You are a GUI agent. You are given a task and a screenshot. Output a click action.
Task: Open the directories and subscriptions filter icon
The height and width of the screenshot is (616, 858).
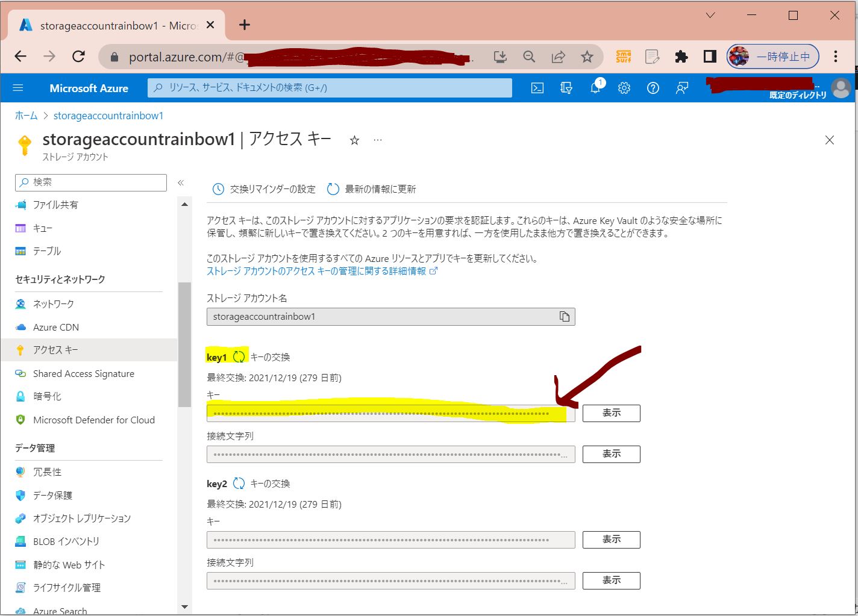[566, 88]
